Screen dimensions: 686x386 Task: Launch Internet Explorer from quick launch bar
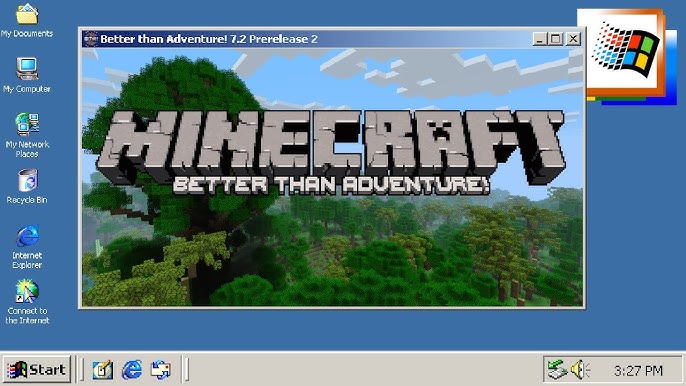tap(132, 370)
